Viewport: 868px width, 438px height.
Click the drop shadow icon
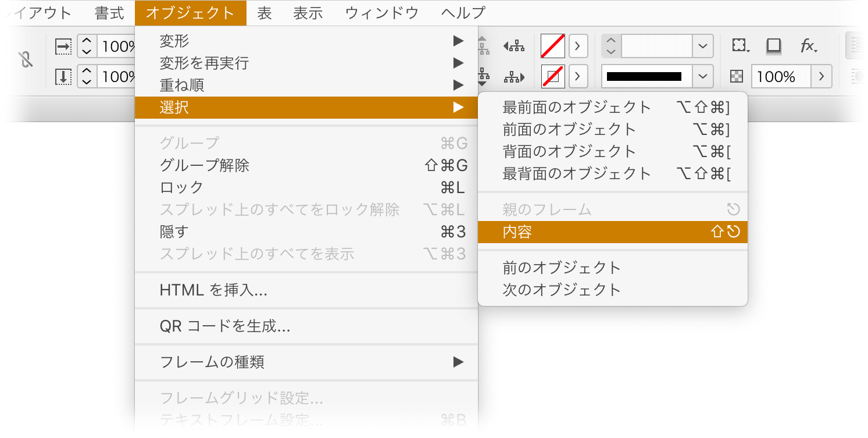tap(773, 46)
